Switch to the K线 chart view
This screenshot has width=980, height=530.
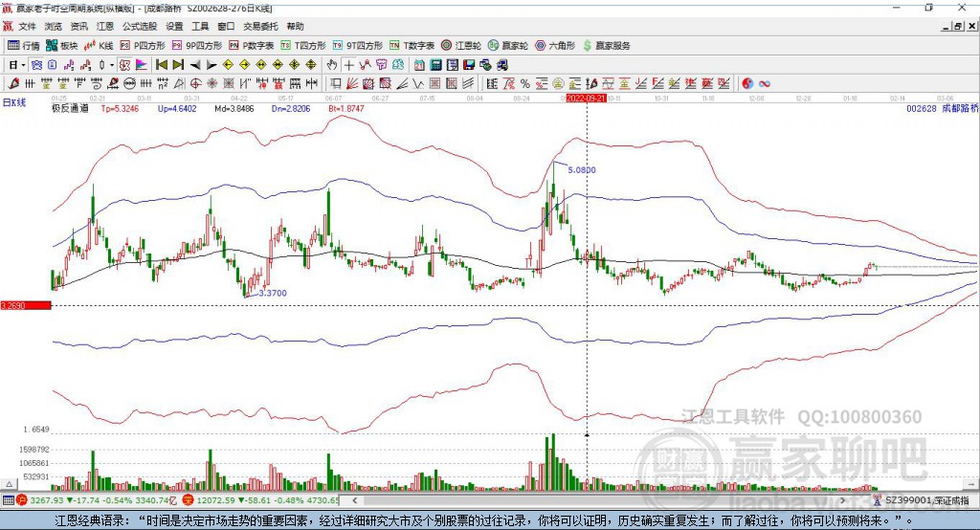point(99,46)
